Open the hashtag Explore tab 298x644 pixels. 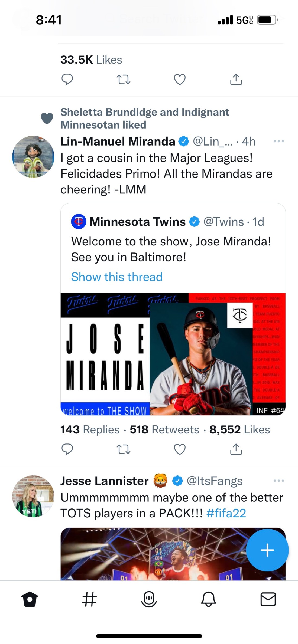click(89, 599)
